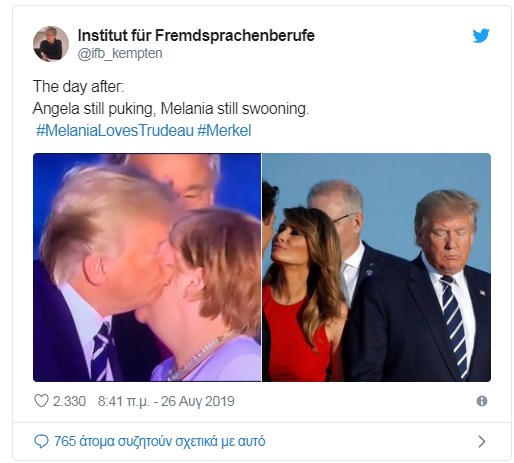514x463 pixels.
Task: Click the heart like icon
Action: [41, 401]
